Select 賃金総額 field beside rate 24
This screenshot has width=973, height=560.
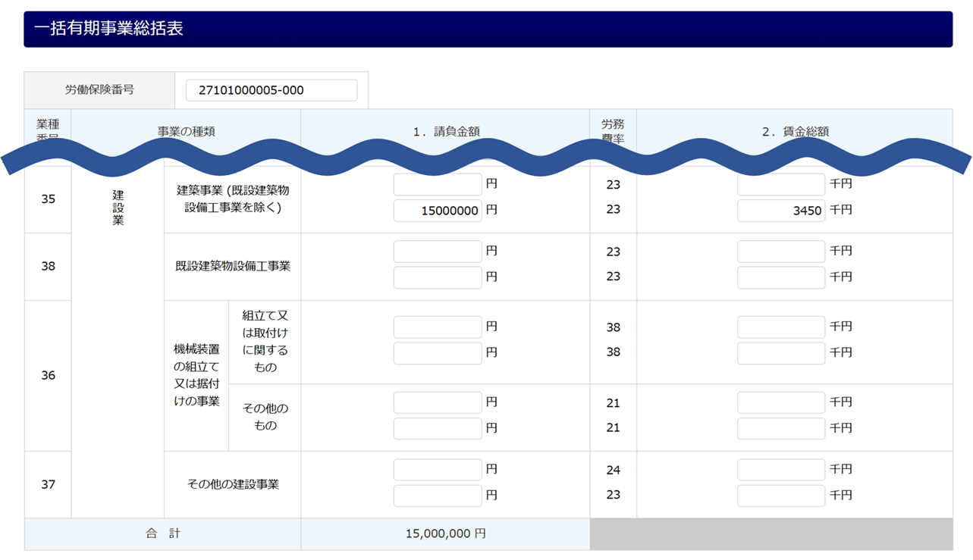point(781,470)
